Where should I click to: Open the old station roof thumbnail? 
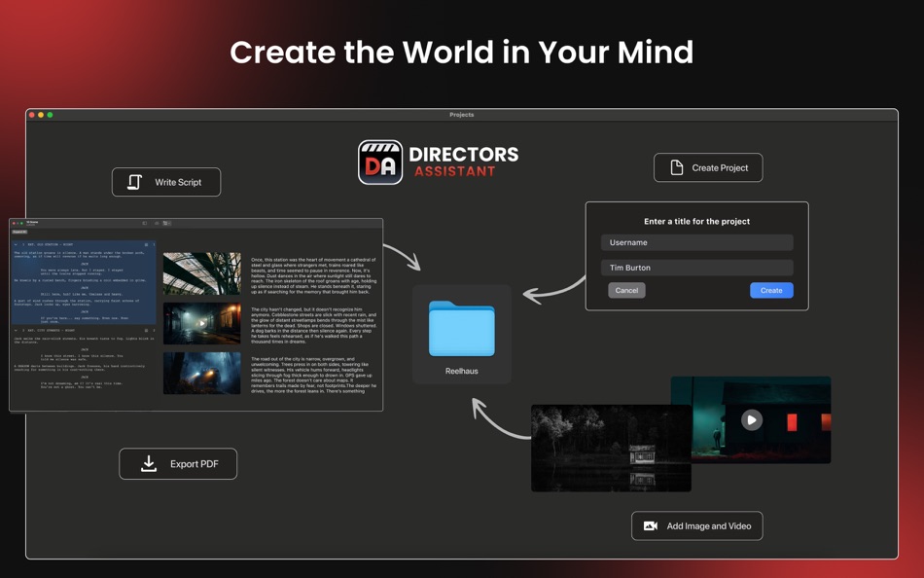coord(202,273)
